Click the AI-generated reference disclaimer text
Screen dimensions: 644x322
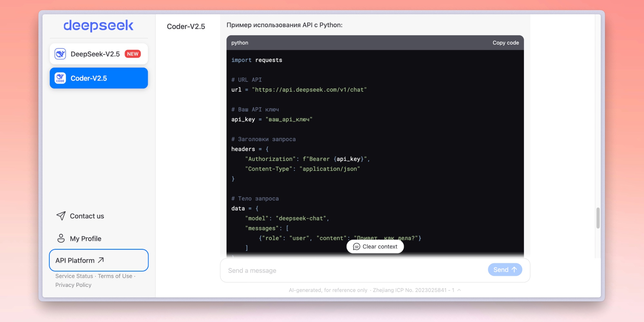pyautogui.click(x=328, y=290)
